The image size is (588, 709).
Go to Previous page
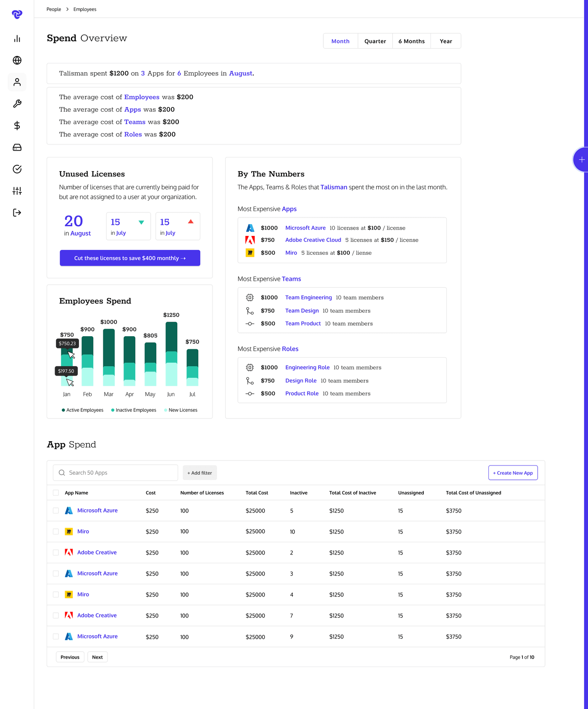(70, 657)
